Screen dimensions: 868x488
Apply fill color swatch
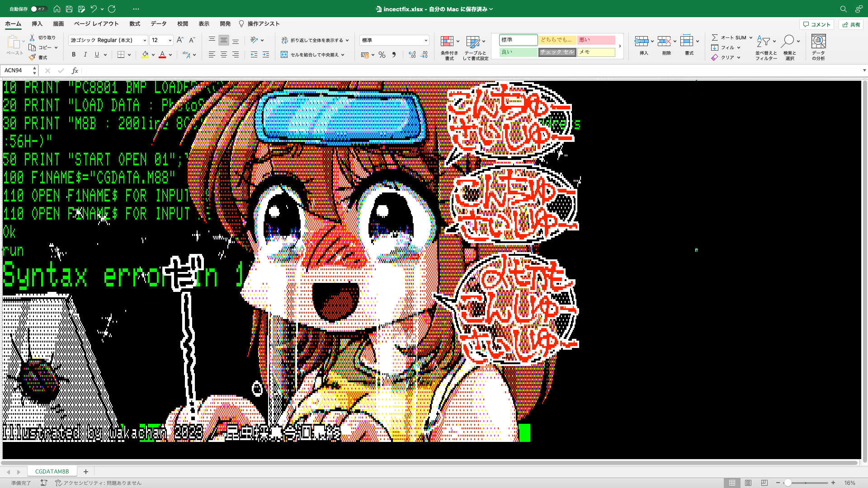pyautogui.click(x=145, y=55)
